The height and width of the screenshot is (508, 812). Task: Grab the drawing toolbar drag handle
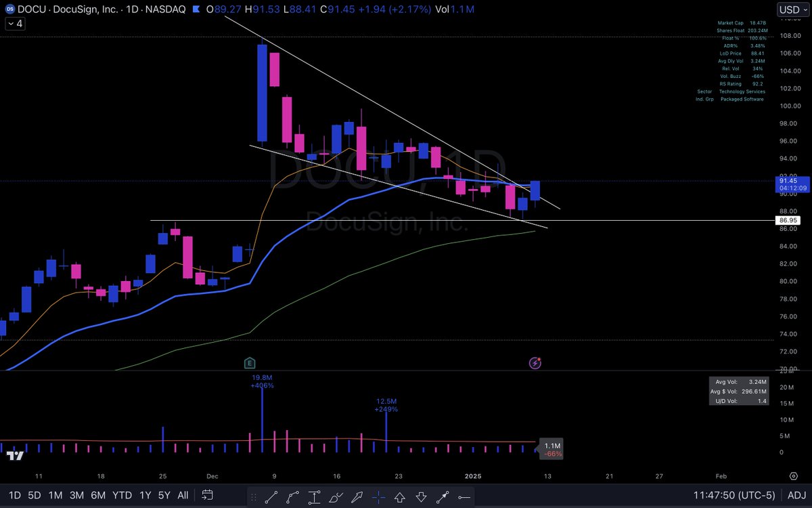point(254,496)
